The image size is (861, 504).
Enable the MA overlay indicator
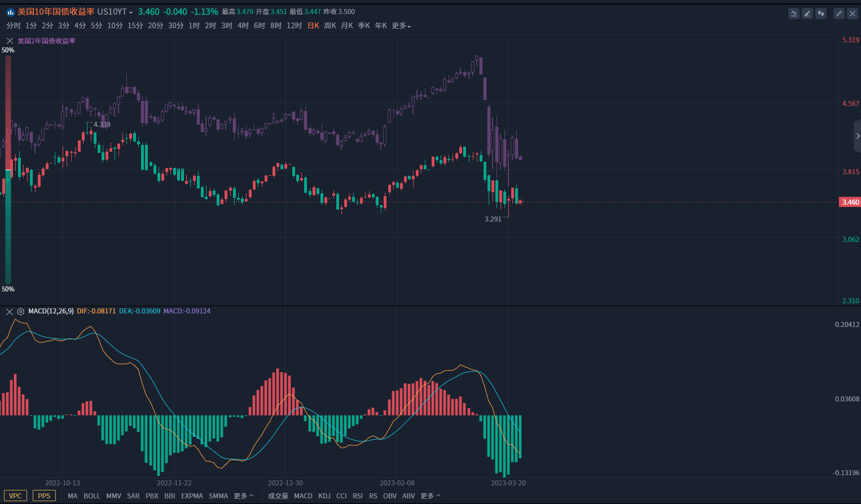pyautogui.click(x=73, y=496)
